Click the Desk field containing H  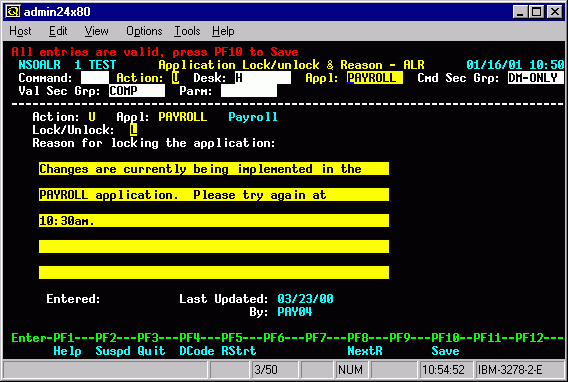(x=263, y=78)
